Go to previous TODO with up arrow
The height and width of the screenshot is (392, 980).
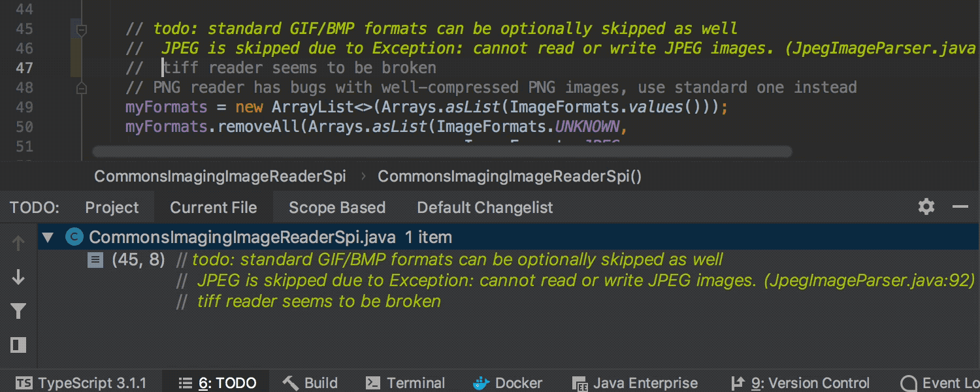(18, 244)
